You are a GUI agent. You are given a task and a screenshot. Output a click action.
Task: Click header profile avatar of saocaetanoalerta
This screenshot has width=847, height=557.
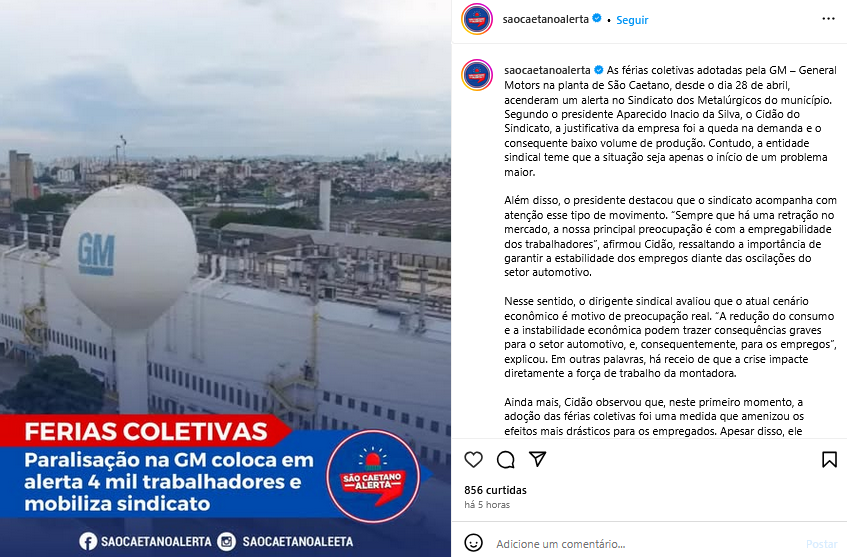477,19
